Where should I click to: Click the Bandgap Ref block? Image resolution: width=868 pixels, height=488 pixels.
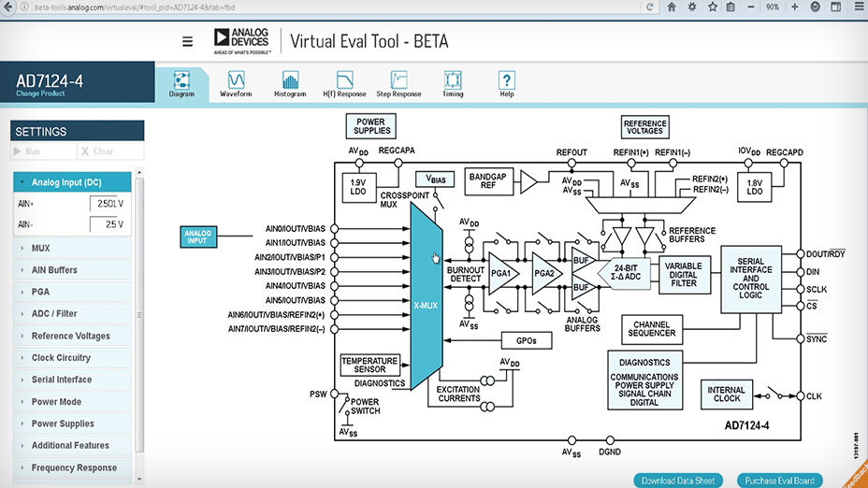click(x=488, y=181)
